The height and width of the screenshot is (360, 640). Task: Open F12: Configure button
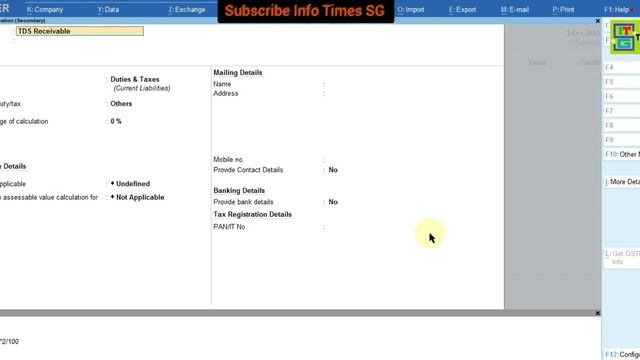tap(622, 354)
